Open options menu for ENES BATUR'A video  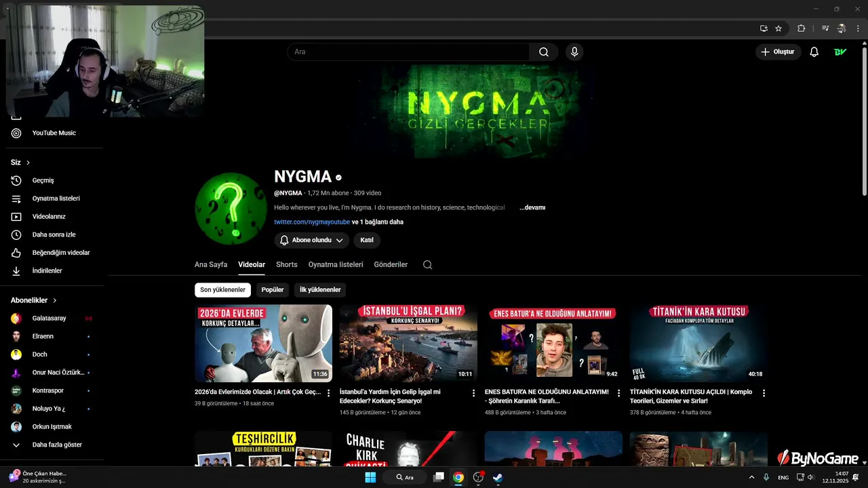click(618, 393)
